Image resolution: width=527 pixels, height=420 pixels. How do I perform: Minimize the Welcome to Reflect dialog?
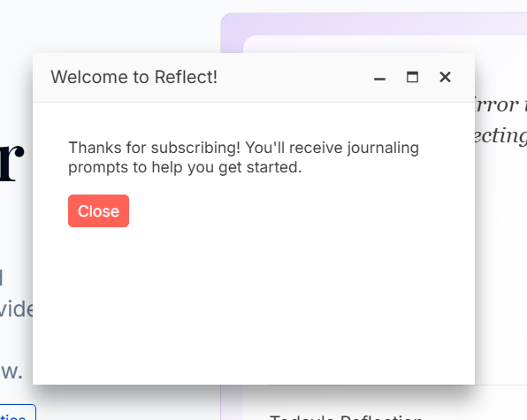(x=379, y=78)
